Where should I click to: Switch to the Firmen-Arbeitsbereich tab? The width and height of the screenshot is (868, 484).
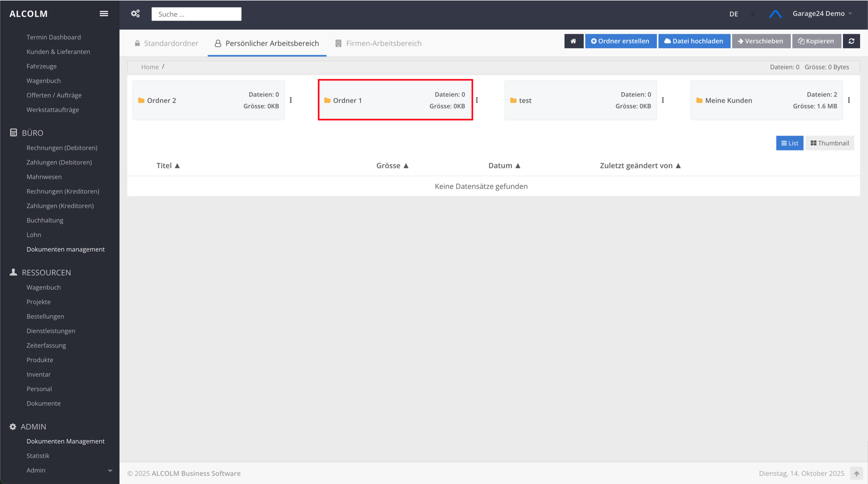[378, 44]
